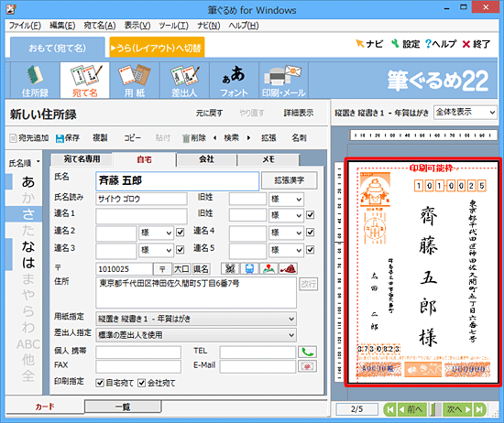This screenshot has height=423, width=504.
Task: Open the 差出人 sender icon
Action: coord(184,81)
